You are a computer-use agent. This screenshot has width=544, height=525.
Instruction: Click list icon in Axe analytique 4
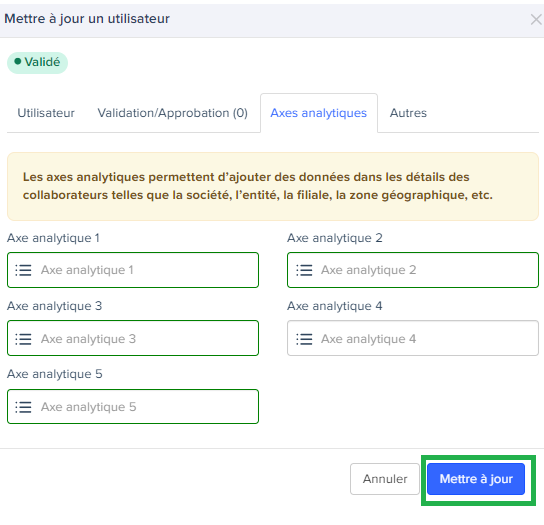coord(304,339)
